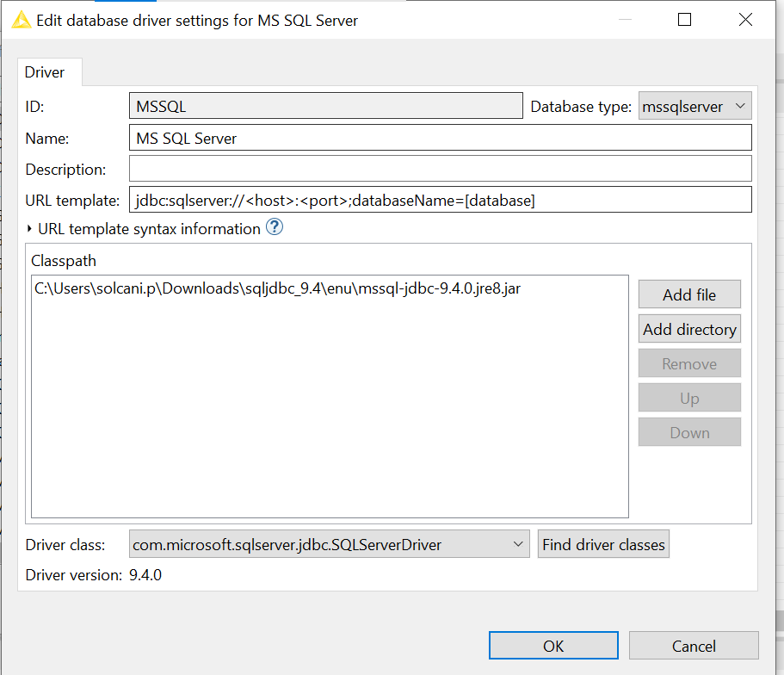Click the Add file button
Viewport: 784px width, 675px height.
688,294
